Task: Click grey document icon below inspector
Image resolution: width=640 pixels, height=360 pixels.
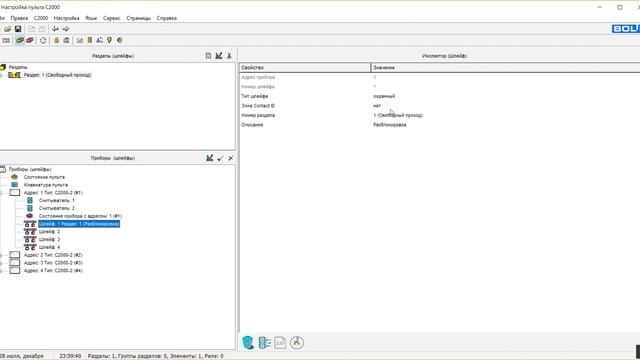Action: pos(280,342)
